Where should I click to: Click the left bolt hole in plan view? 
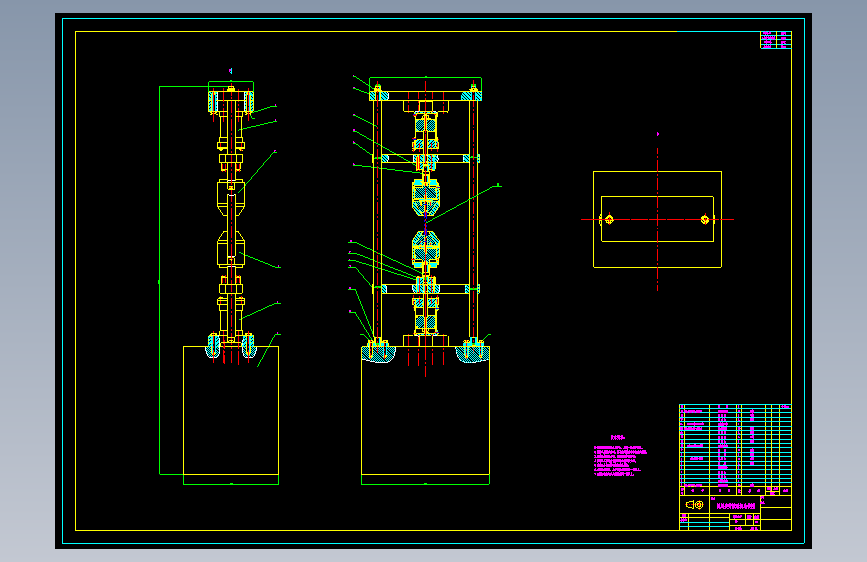[609, 220]
